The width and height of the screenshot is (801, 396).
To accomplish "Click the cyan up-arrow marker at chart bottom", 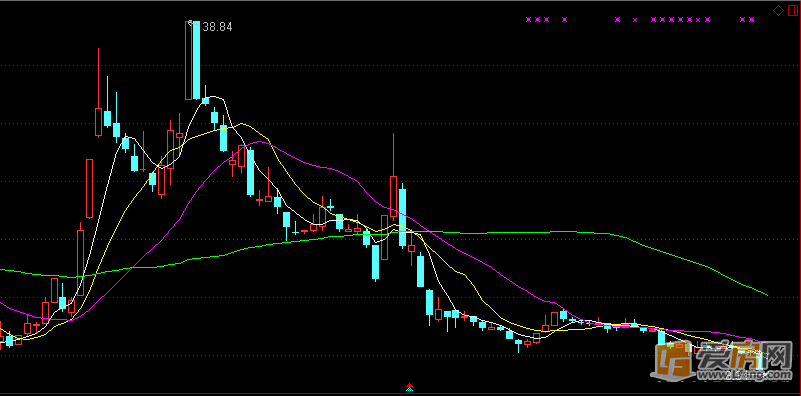I will (409, 389).
